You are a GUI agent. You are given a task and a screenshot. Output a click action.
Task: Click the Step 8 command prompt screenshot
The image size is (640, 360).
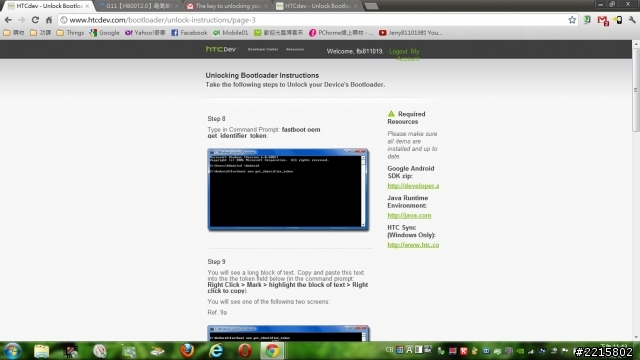click(288, 189)
